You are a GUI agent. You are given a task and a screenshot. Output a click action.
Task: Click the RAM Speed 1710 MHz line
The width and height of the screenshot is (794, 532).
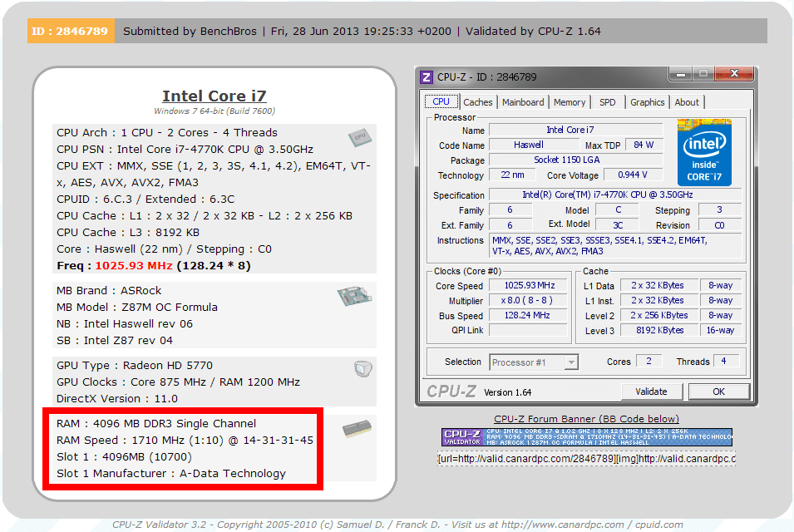(185, 441)
